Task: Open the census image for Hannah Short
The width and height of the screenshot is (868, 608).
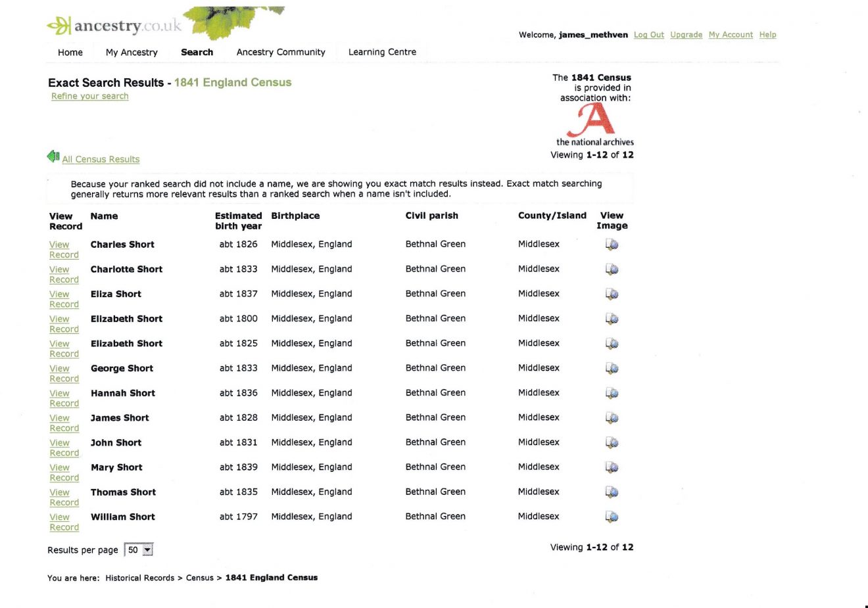Action: (612, 393)
